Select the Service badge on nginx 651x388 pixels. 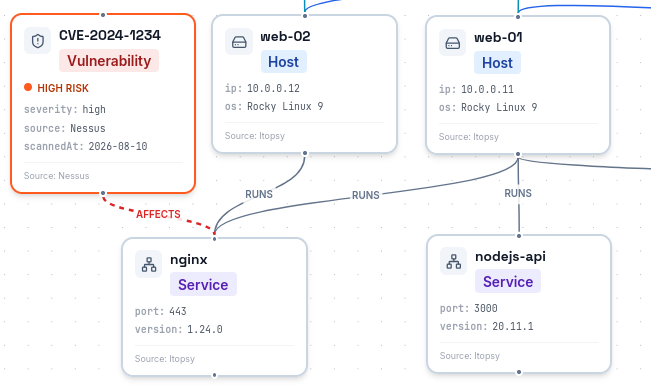coord(203,284)
